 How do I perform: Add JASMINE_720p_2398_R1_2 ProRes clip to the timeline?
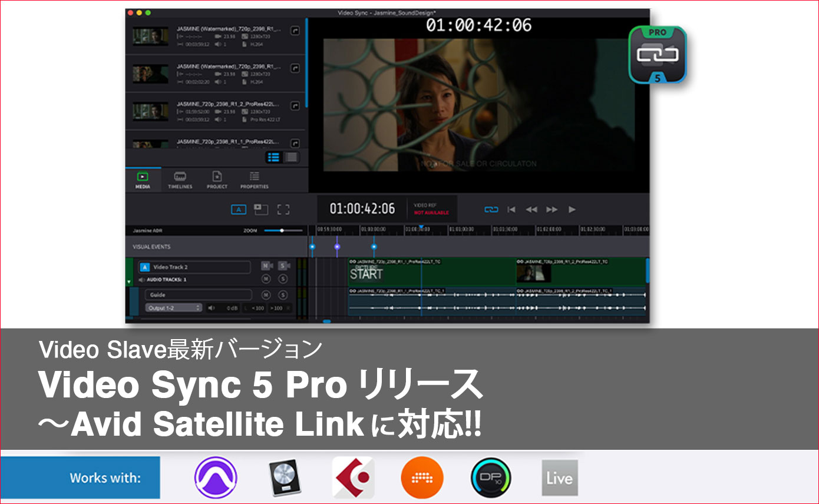coord(295,105)
